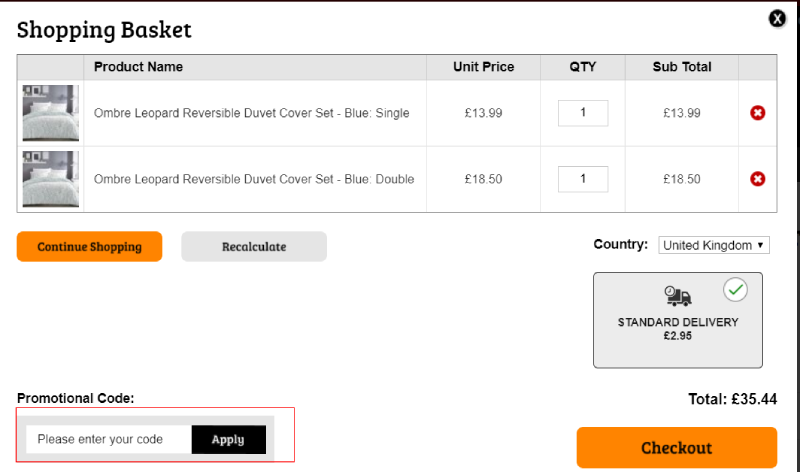Viewport: 800px width, 472px height.
Task: Apply the promotional code
Action: tap(229, 439)
